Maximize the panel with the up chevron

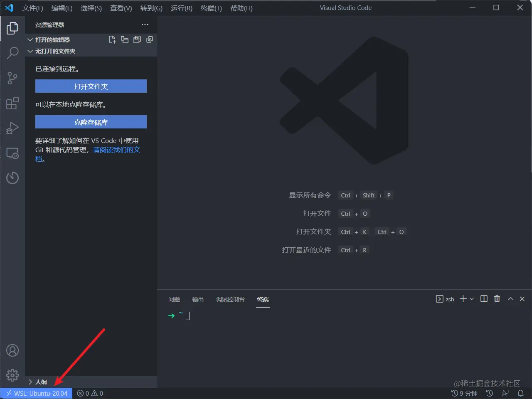[x=511, y=299]
